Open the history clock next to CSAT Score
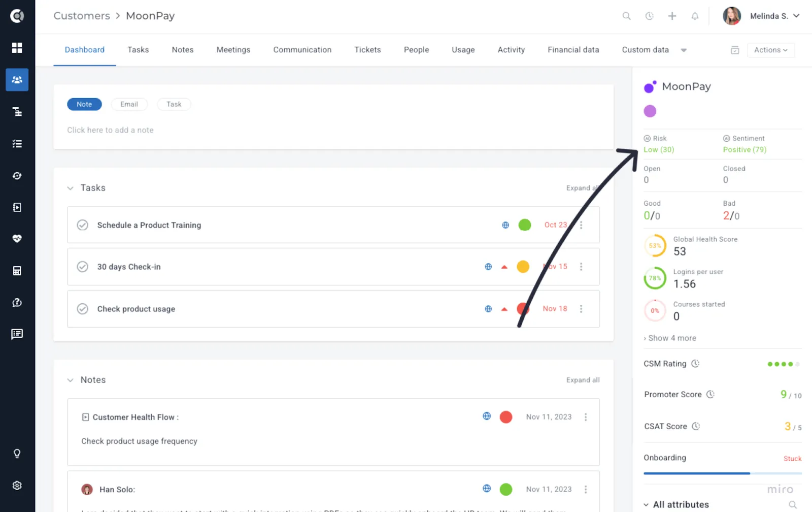The width and height of the screenshot is (812, 512). coord(696,426)
